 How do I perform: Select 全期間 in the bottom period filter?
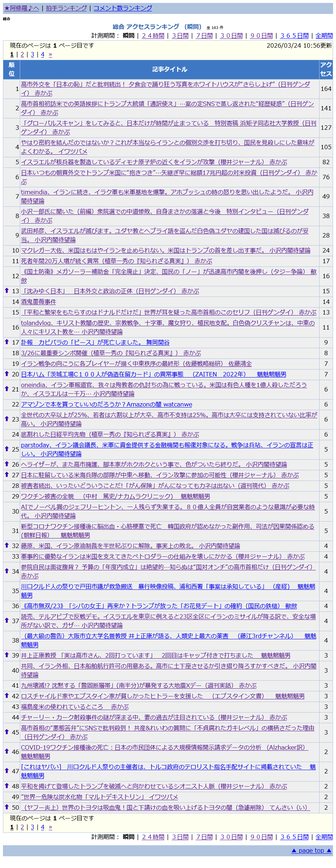tap(324, 837)
